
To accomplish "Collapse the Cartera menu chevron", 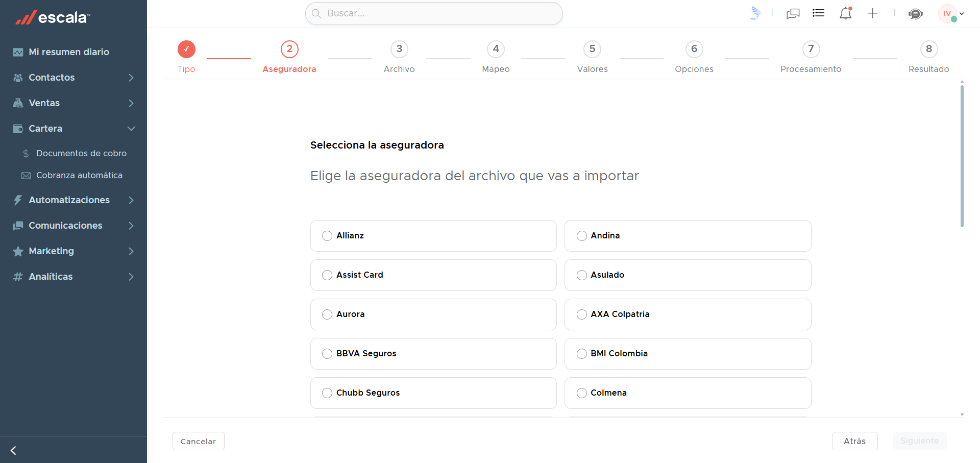I will point(131,129).
